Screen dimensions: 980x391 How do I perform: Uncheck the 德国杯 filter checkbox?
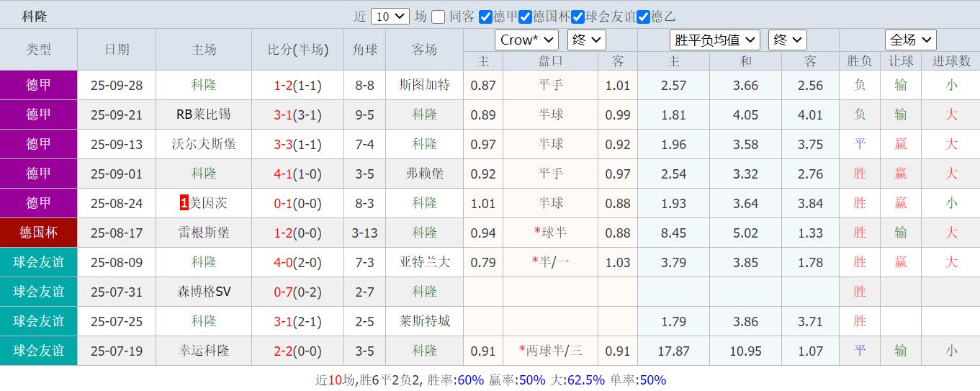point(526,17)
